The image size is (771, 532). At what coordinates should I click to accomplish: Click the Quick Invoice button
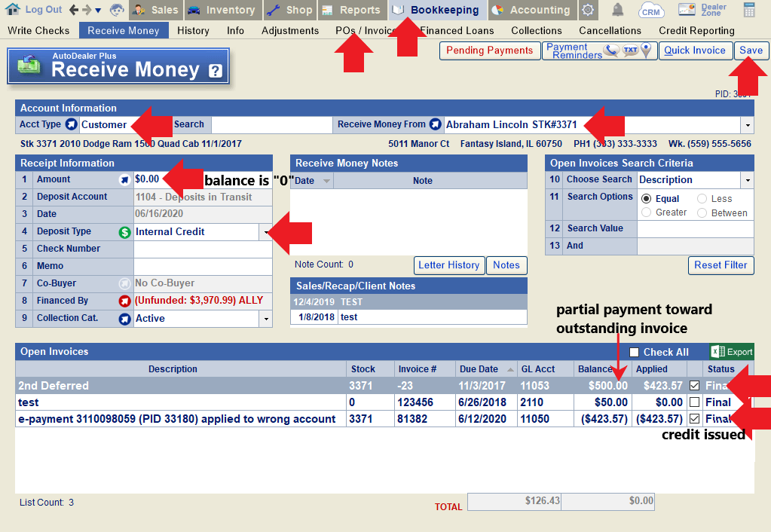coord(695,50)
